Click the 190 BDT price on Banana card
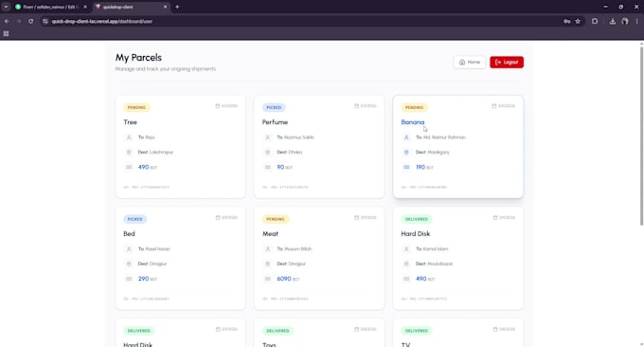This screenshot has width=644, height=347. click(424, 167)
